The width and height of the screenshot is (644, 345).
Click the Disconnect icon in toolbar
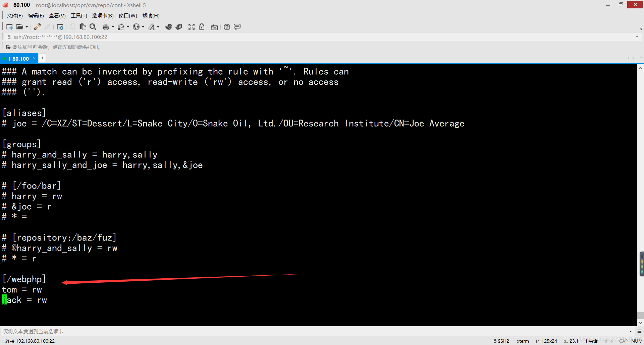(x=47, y=27)
